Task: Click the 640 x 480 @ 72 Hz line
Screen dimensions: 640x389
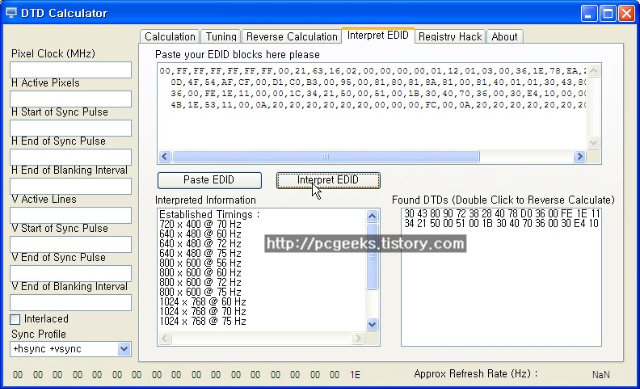Action: click(x=200, y=244)
